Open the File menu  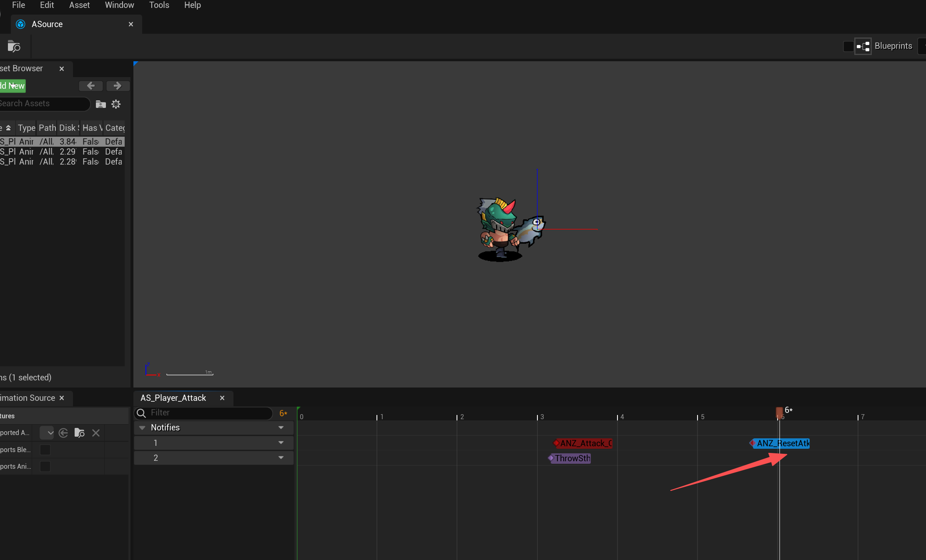(18, 5)
